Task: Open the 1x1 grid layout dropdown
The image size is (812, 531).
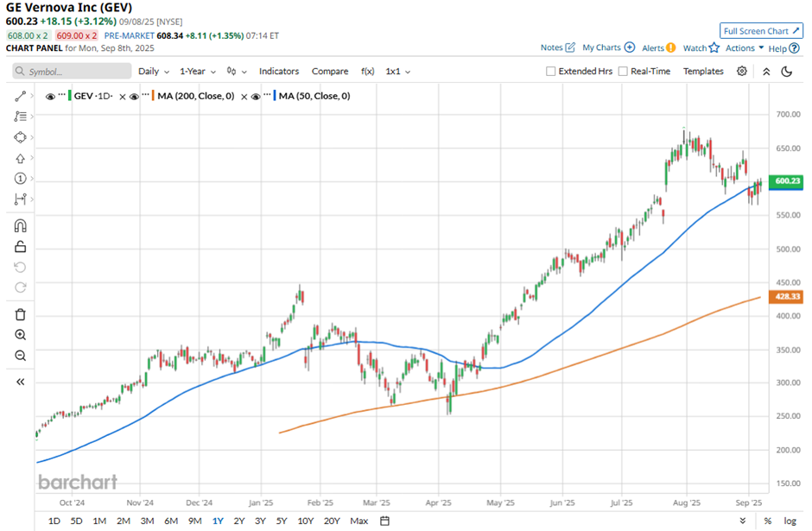Action: (x=397, y=72)
